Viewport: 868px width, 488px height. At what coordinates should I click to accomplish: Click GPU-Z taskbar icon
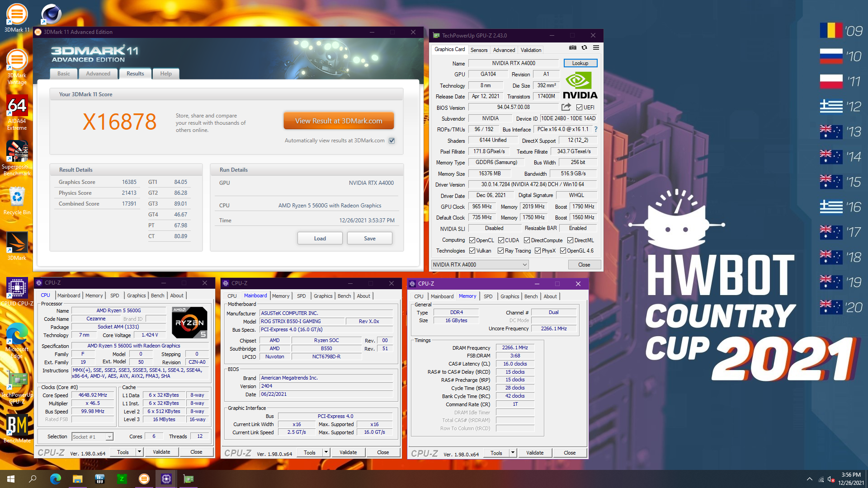pyautogui.click(x=188, y=479)
